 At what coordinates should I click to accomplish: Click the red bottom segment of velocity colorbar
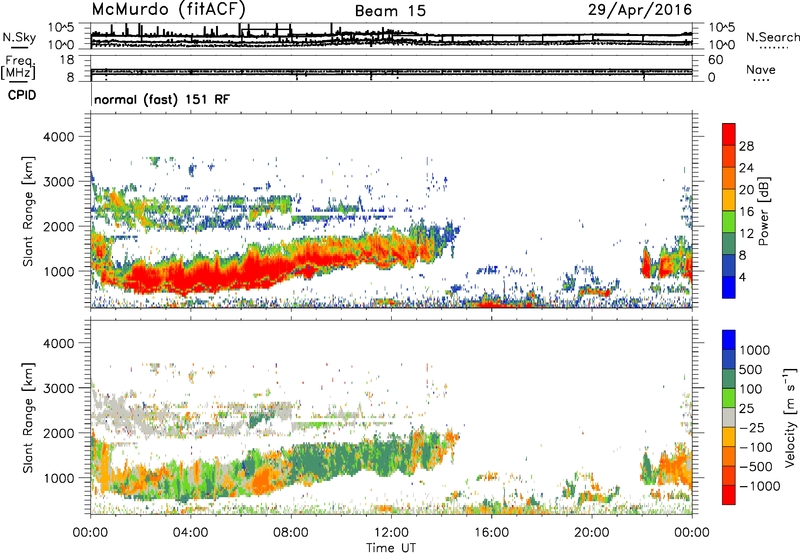pos(729,495)
